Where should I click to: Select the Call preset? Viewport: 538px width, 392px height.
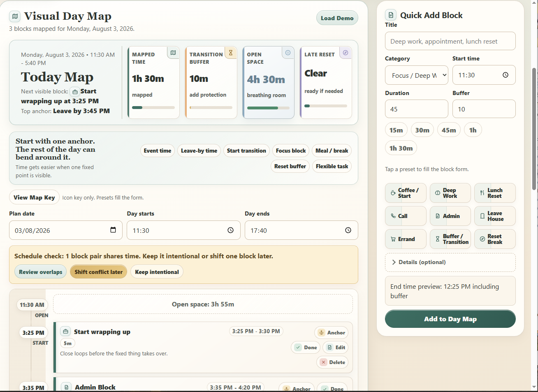tap(406, 216)
